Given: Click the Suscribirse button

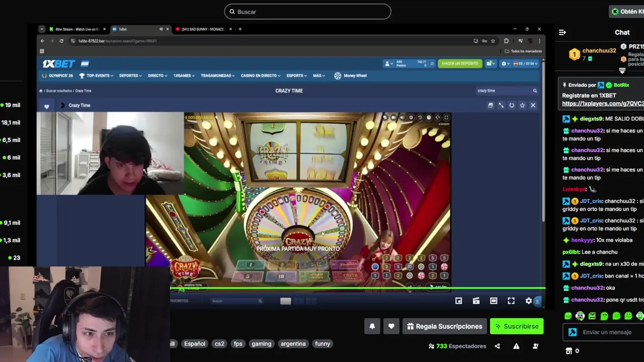Looking at the screenshot, I should click(x=517, y=326).
